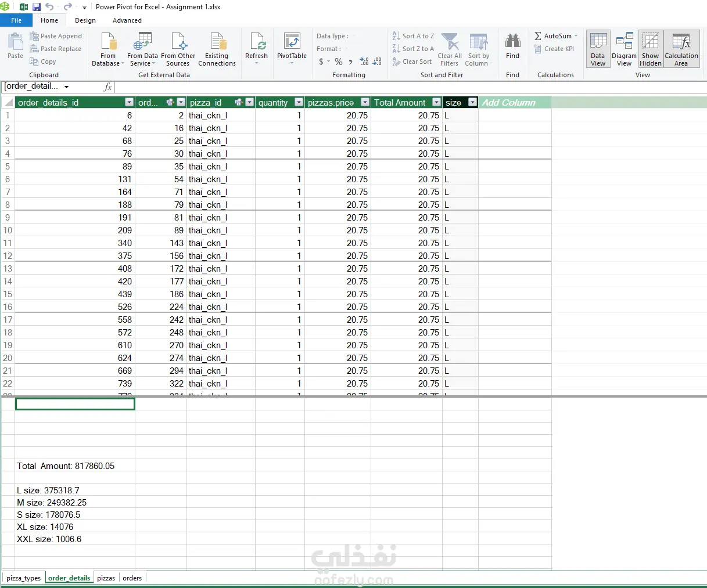The width and height of the screenshot is (707, 588).
Task: Increase decimal places
Action: 364,62
